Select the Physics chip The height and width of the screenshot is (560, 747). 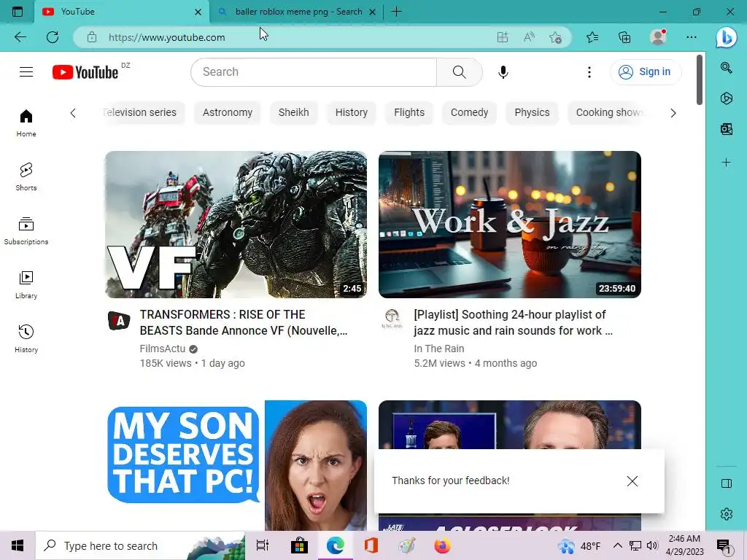tap(532, 112)
